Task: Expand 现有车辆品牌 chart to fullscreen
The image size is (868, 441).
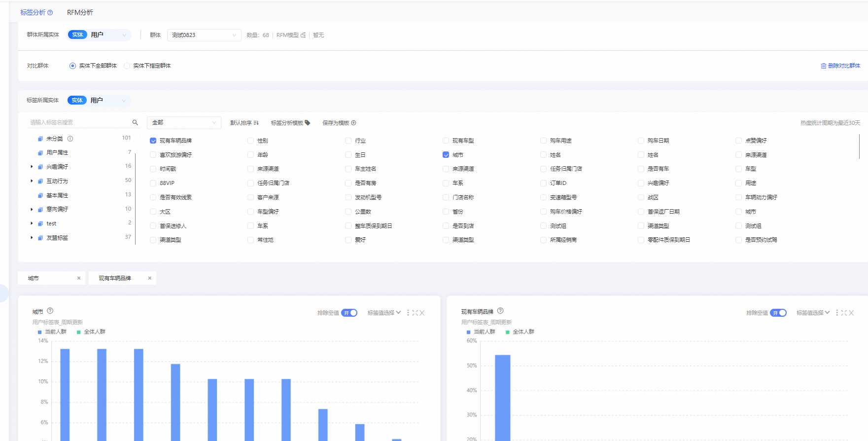Action: click(x=844, y=313)
